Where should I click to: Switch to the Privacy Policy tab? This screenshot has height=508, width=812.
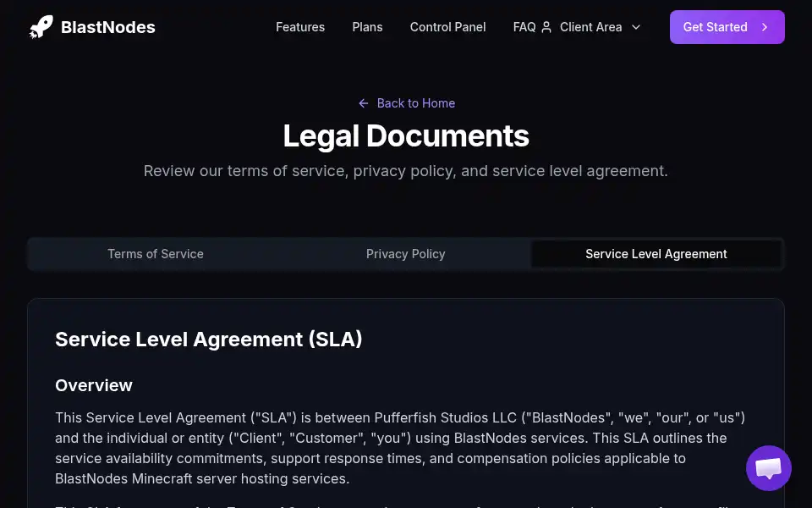[405, 254]
